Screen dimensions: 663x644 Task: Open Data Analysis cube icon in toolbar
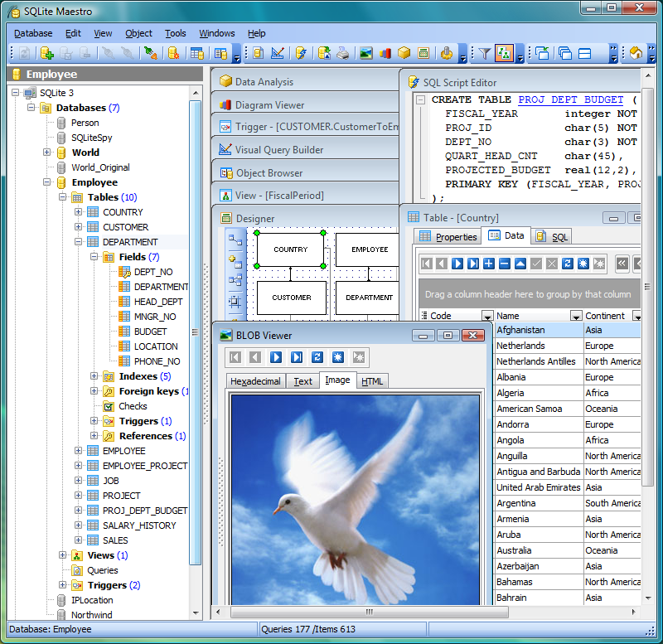(404, 53)
